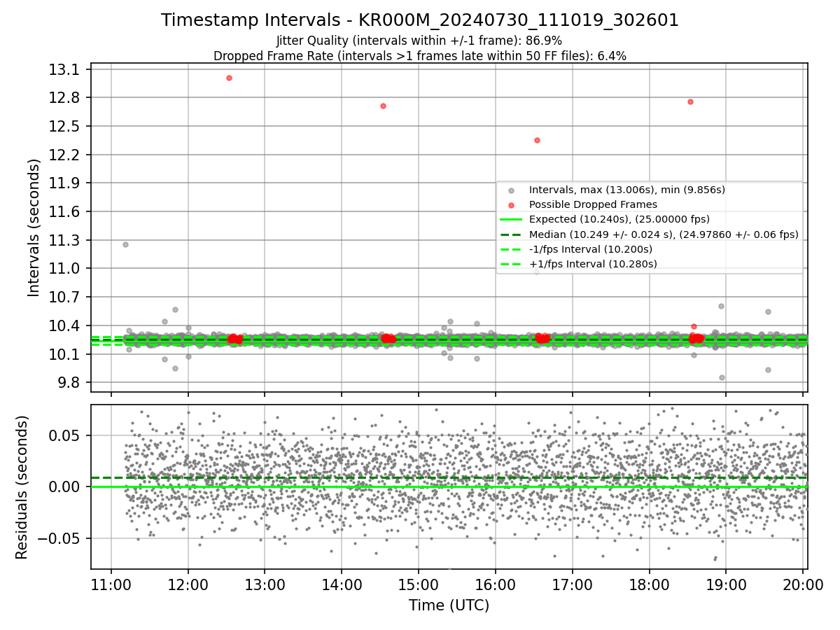Image resolution: width=840 pixels, height=630 pixels.
Task: Click the gray outlier point near 9.95 s at 19:30
Action: 768,370
